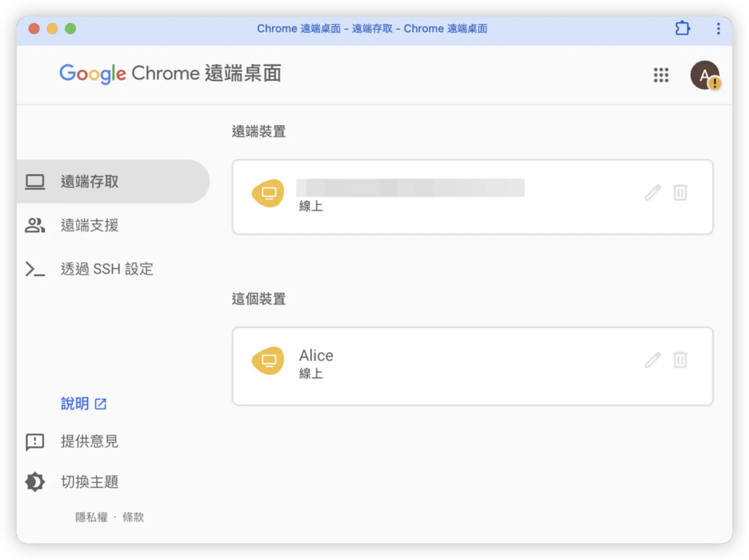Close the window with red button
The image size is (749, 560).
click(34, 28)
